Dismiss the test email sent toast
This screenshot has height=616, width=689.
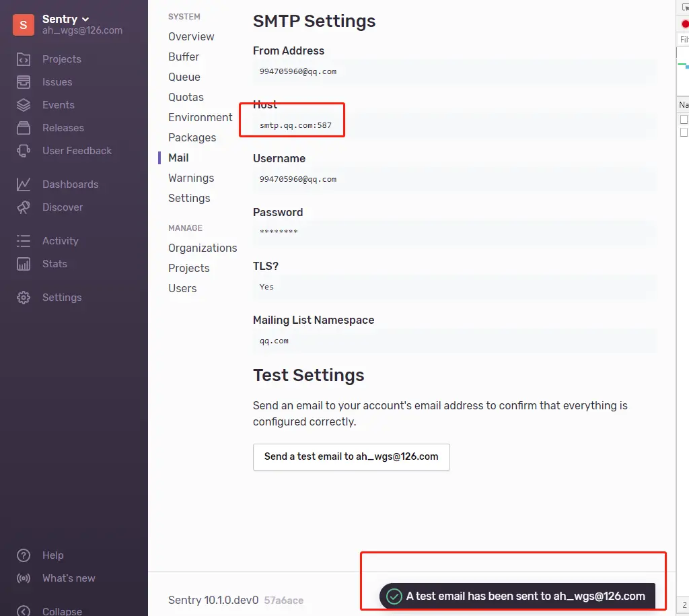point(517,596)
